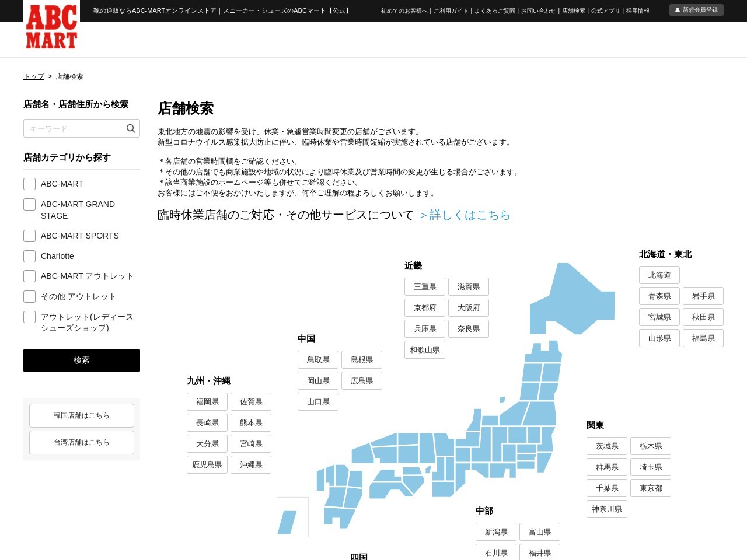Select 大阪府 prefecture button
747x560 pixels.
[469, 308]
